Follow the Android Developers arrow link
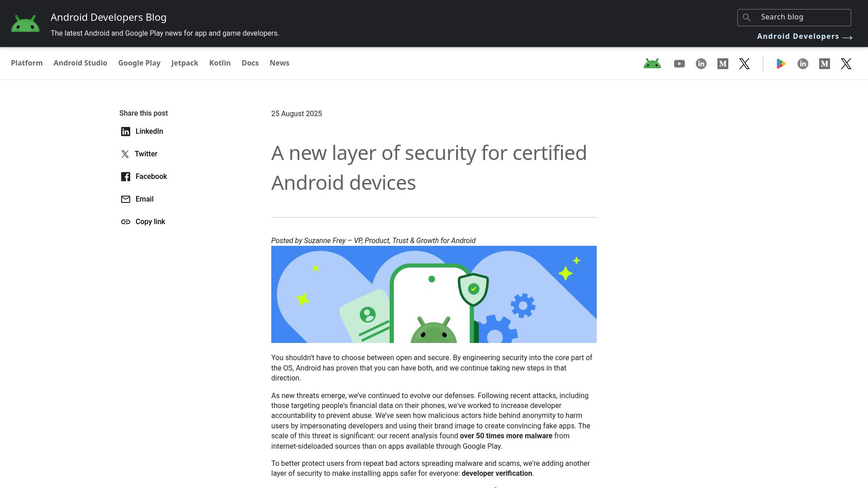 click(x=805, y=37)
